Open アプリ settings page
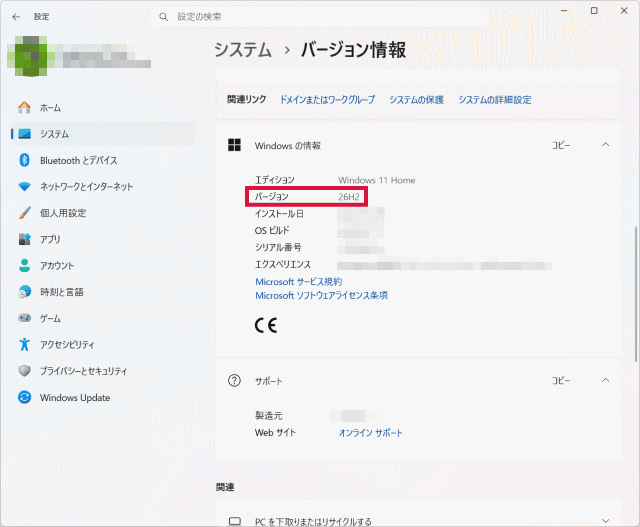Viewport: 640px width, 527px height. pos(103,239)
